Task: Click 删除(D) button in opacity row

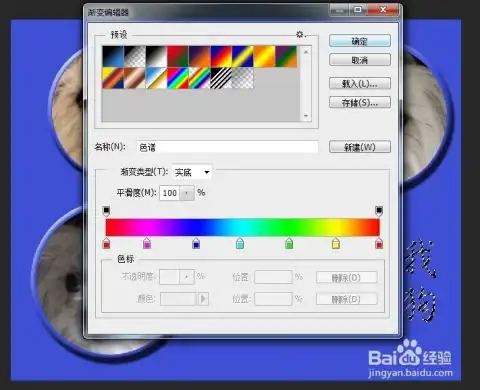Action: click(347, 277)
